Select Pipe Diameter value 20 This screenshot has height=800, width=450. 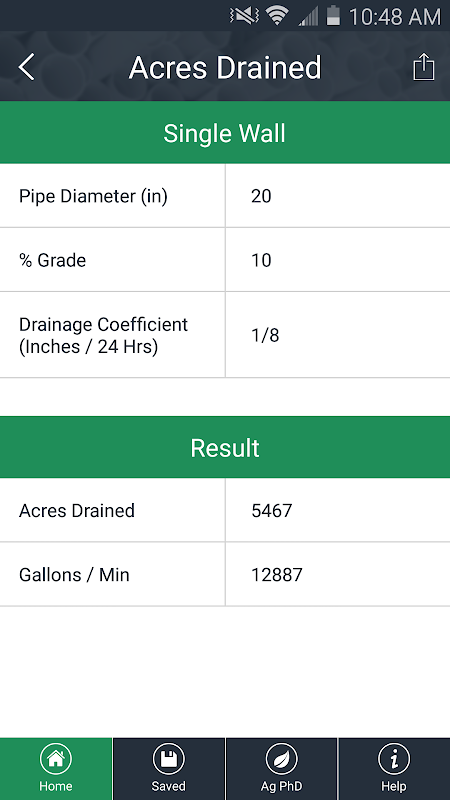click(x=338, y=196)
